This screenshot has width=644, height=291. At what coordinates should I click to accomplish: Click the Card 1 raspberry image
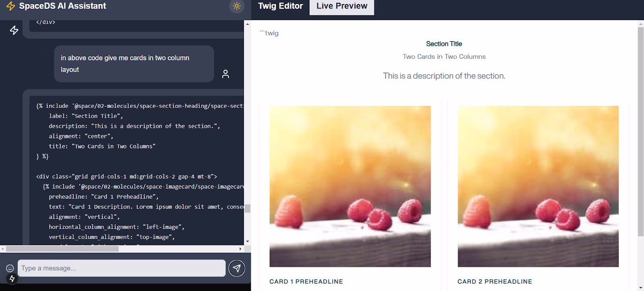(x=350, y=186)
